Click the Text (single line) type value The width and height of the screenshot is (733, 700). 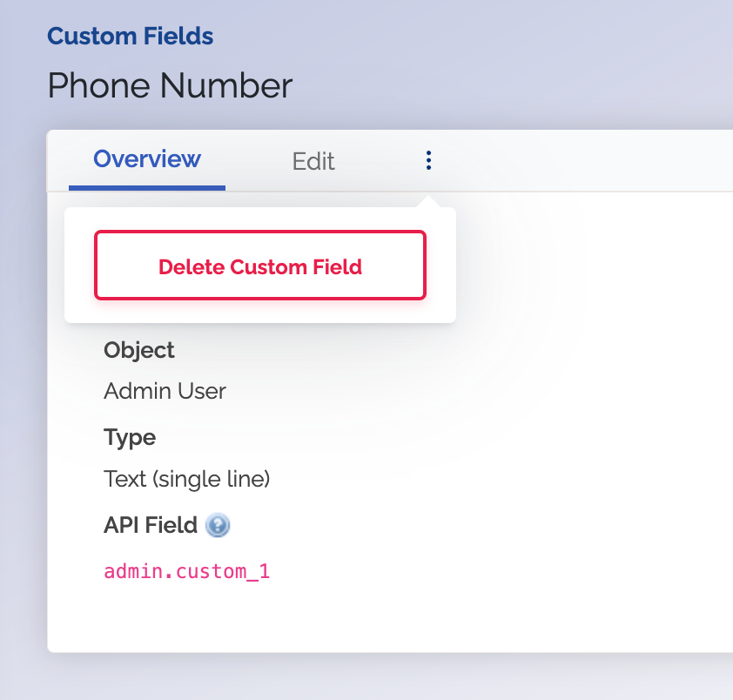(186, 479)
